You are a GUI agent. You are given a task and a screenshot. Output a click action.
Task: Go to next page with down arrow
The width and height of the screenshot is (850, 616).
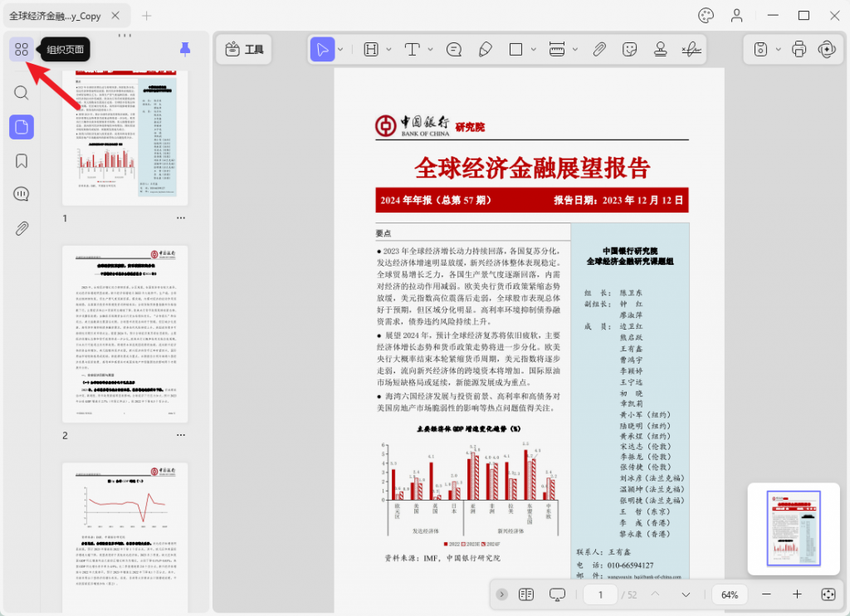point(686,594)
